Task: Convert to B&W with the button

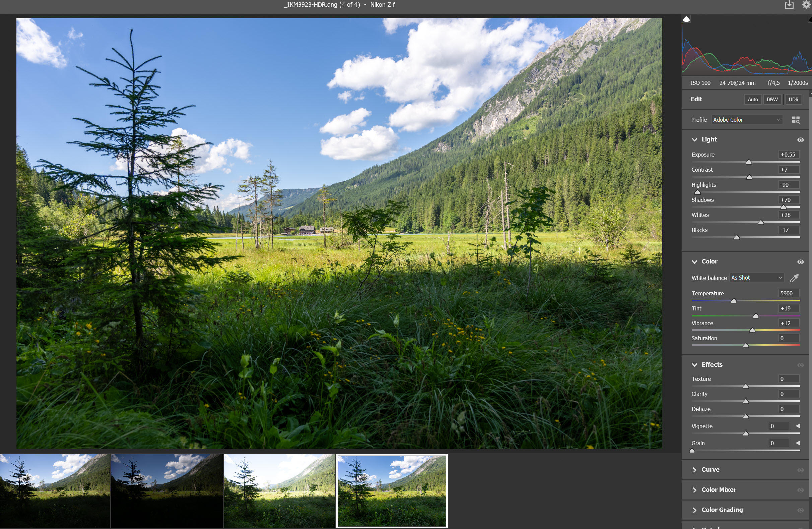Action: pos(772,100)
